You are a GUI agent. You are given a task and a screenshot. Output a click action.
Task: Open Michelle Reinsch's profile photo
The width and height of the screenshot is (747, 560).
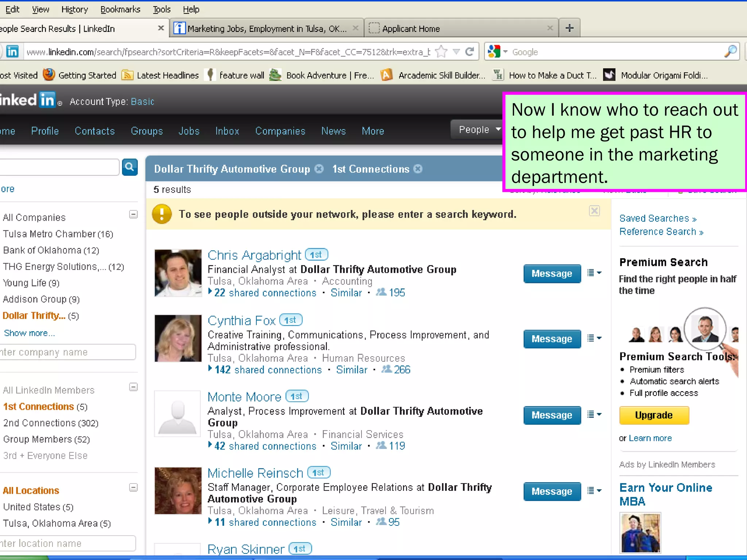[x=178, y=490]
